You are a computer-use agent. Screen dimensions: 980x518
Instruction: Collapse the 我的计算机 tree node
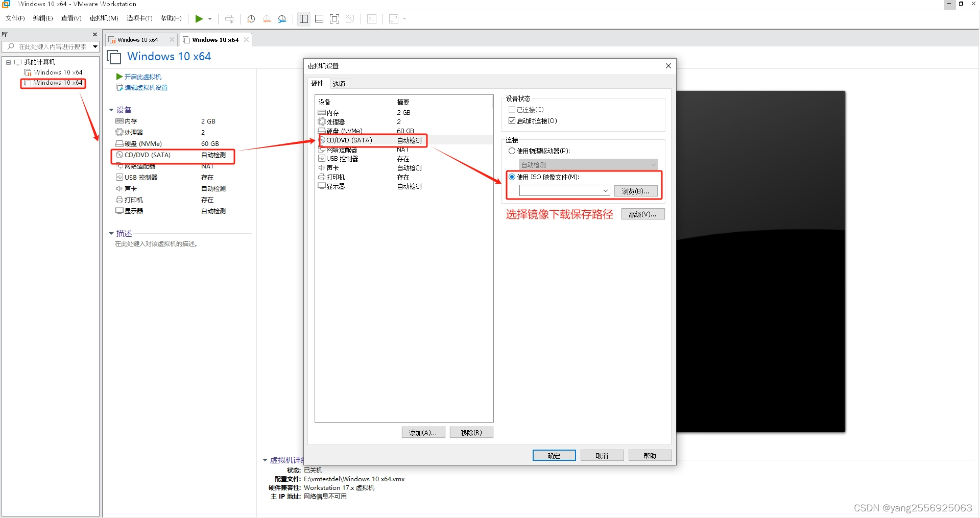(x=8, y=62)
